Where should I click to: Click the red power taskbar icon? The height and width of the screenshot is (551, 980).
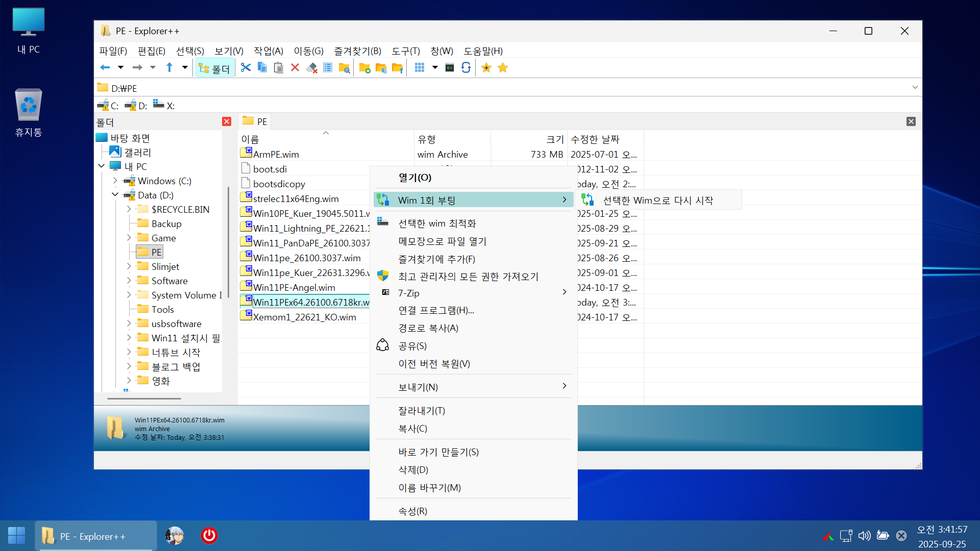tap(209, 536)
